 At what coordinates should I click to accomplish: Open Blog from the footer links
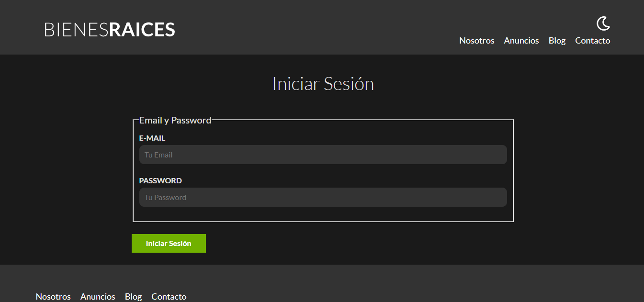click(133, 296)
